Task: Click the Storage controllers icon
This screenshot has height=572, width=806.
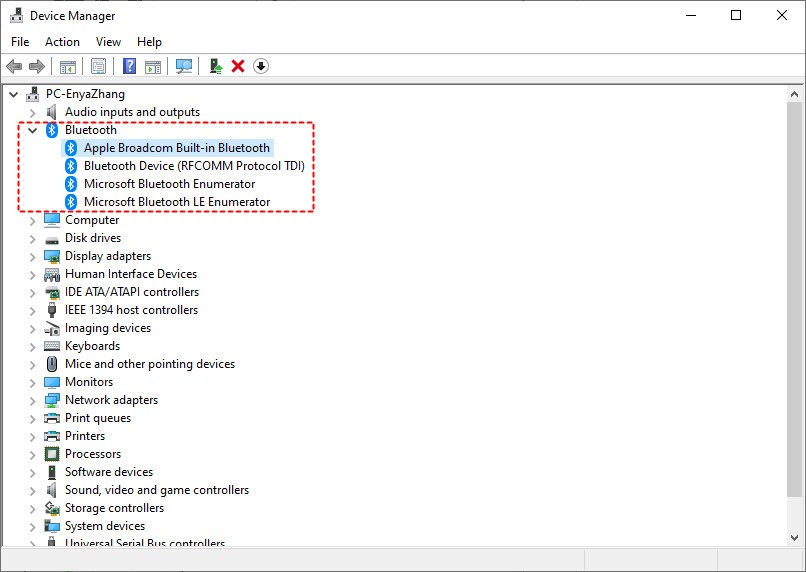Action: tap(52, 508)
